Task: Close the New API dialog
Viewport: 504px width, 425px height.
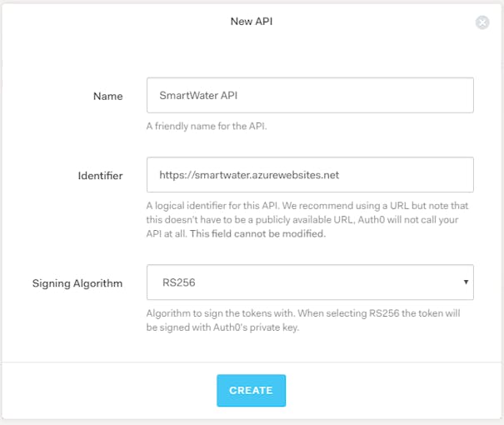Action: click(482, 22)
